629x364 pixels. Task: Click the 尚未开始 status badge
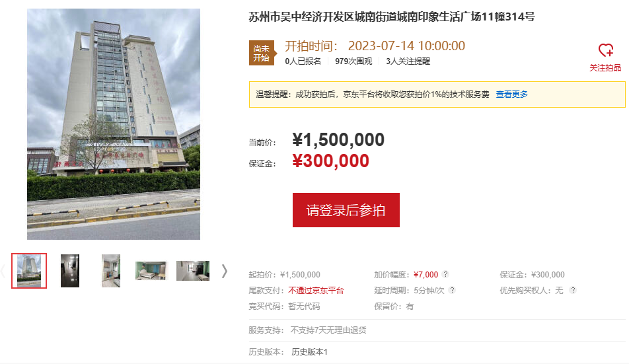click(262, 53)
